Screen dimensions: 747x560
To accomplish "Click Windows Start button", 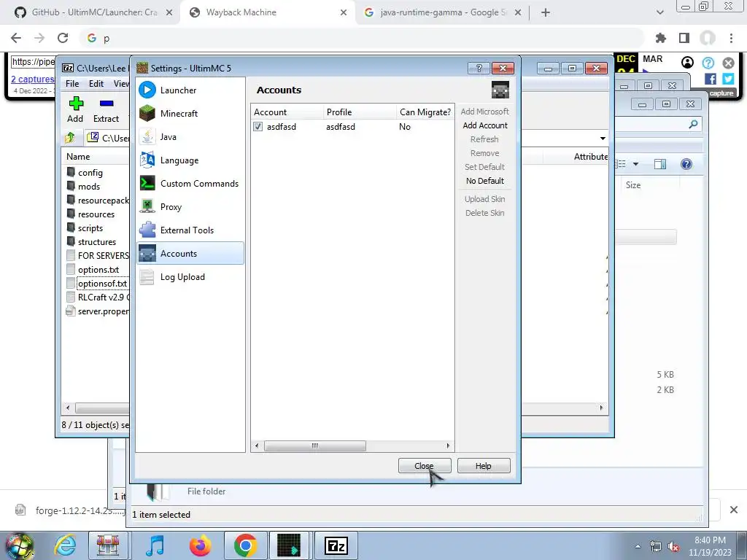I will [x=18, y=547].
